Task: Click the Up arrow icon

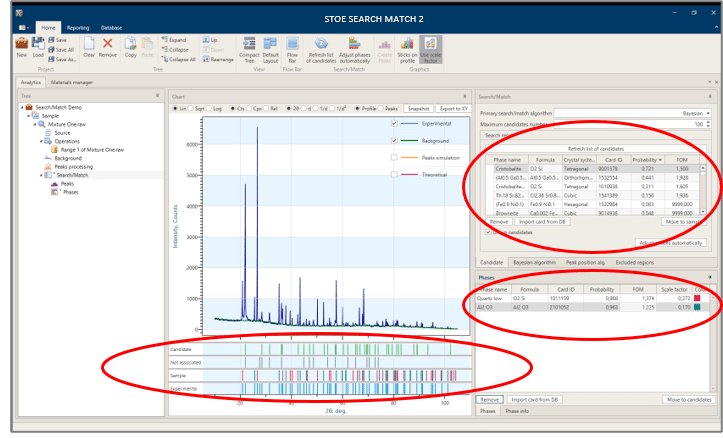Action: [206, 40]
